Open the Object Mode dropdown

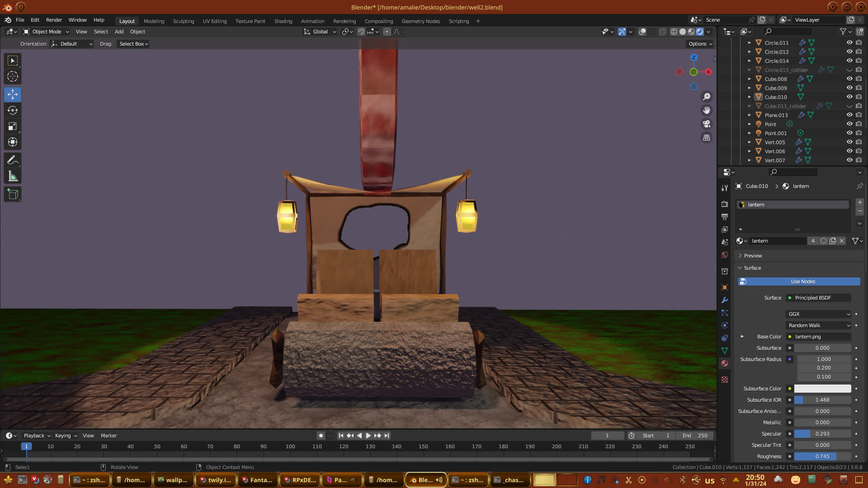[x=46, y=32]
